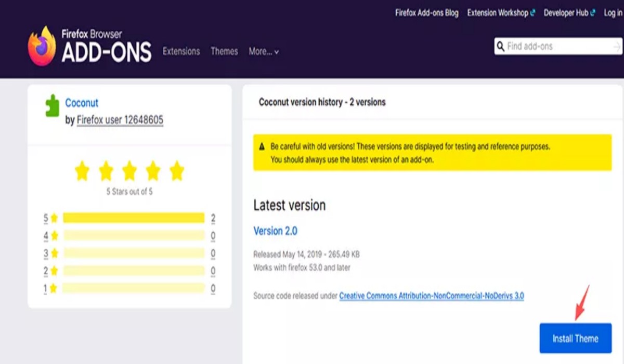Click the Firefox Browser Add-ons logo
This screenshot has height=364, width=624.
click(x=89, y=46)
